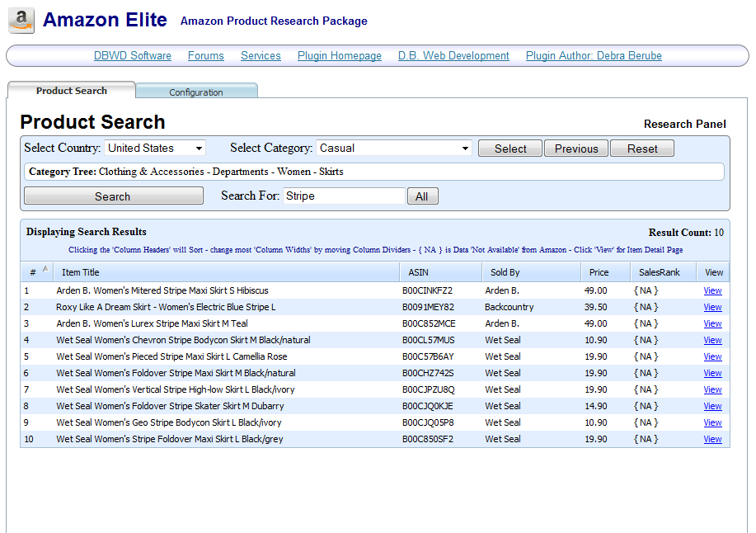Open the DBWD Software link
The image size is (756, 533).
click(132, 55)
